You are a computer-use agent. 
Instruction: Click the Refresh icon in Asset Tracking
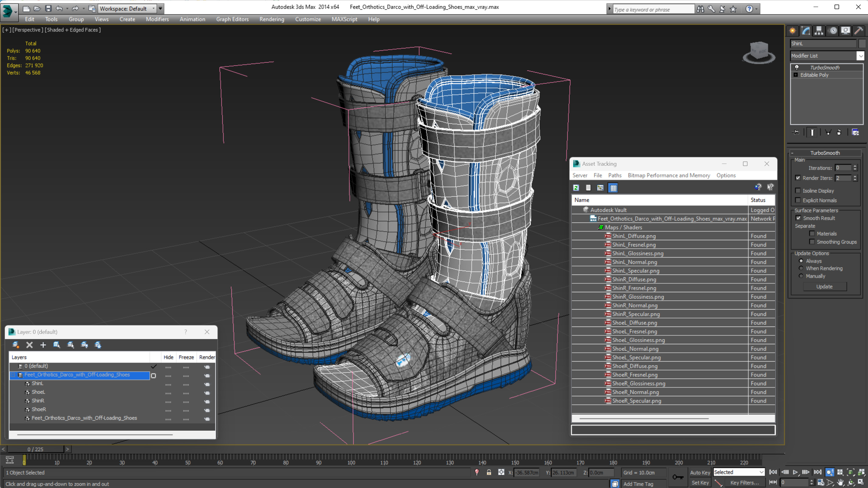coord(576,188)
